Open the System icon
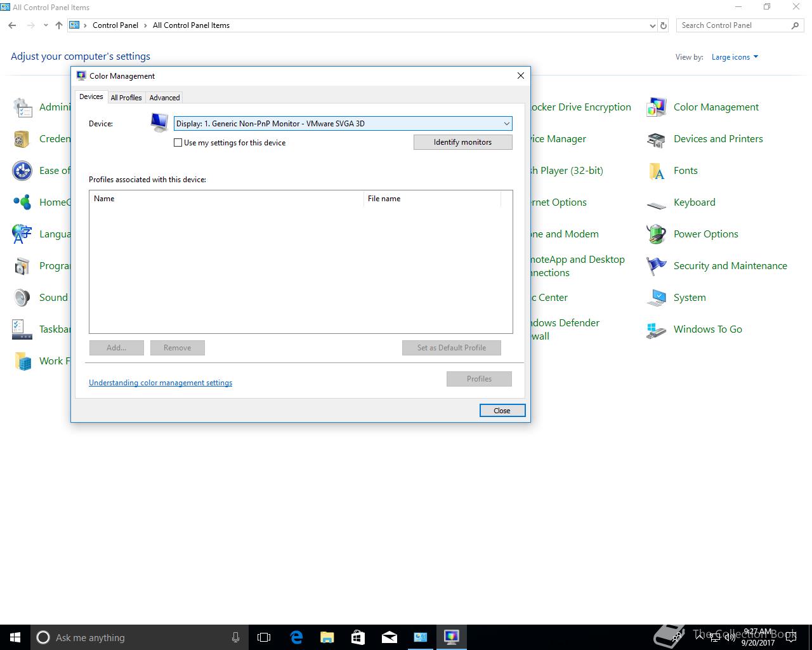 [x=656, y=298]
